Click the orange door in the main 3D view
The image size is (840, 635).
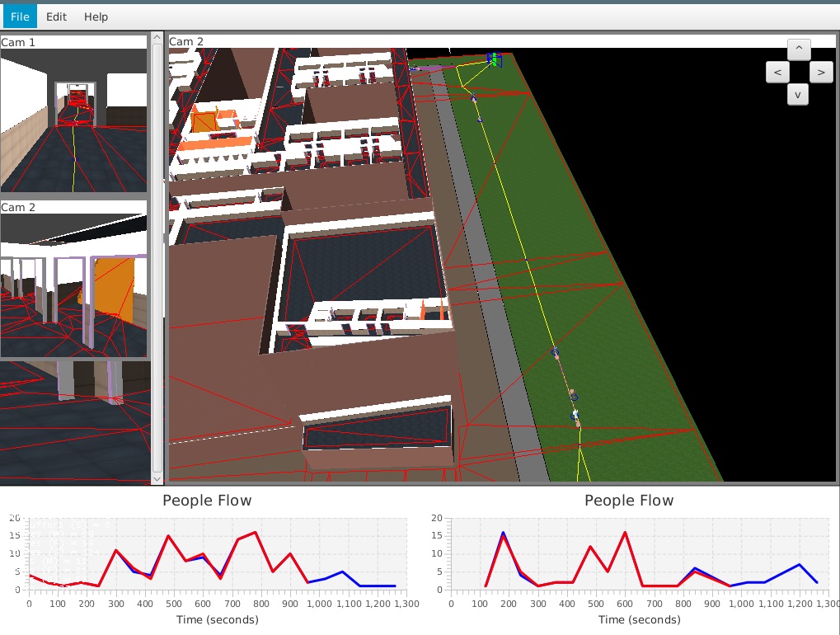(203, 121)
